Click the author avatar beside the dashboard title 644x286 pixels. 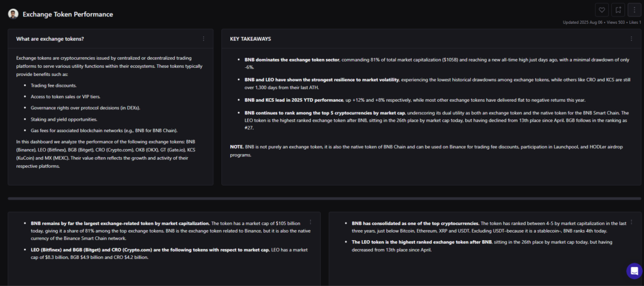tap(13, 14)
